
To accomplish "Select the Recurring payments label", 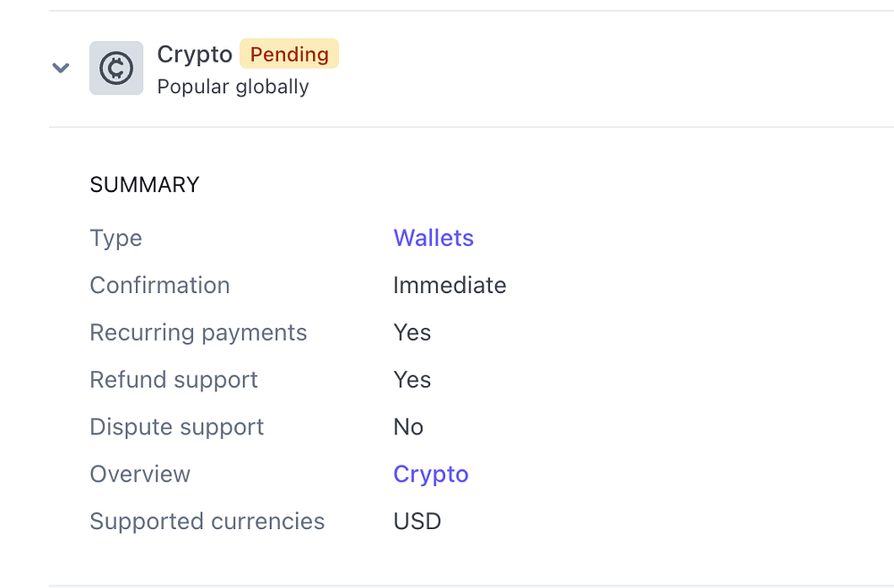I will click(198, 332).
